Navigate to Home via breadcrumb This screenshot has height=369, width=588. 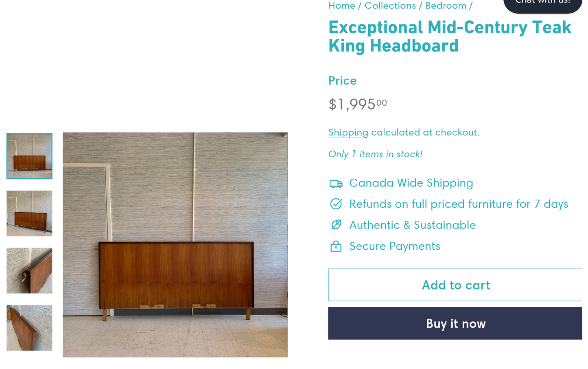[x=341, y=5]
